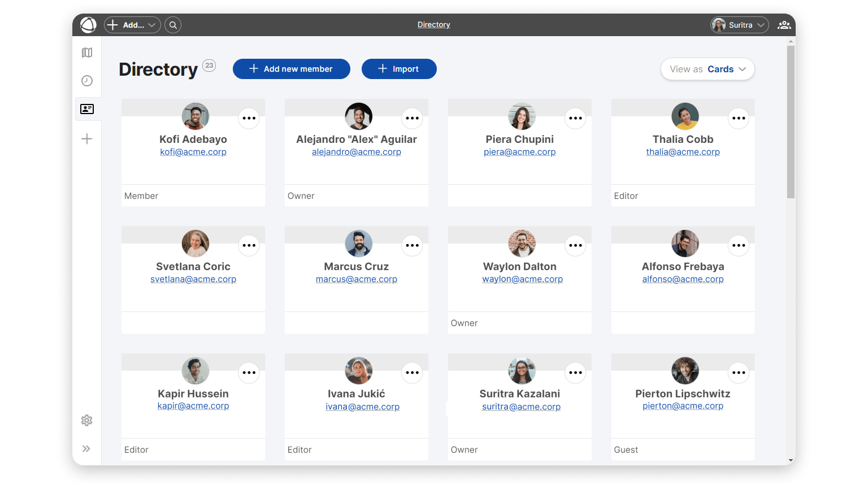The width and height of the screenshot is (868, 488).
Task: Open the map icon in sidebar
Action: [87, 53]
